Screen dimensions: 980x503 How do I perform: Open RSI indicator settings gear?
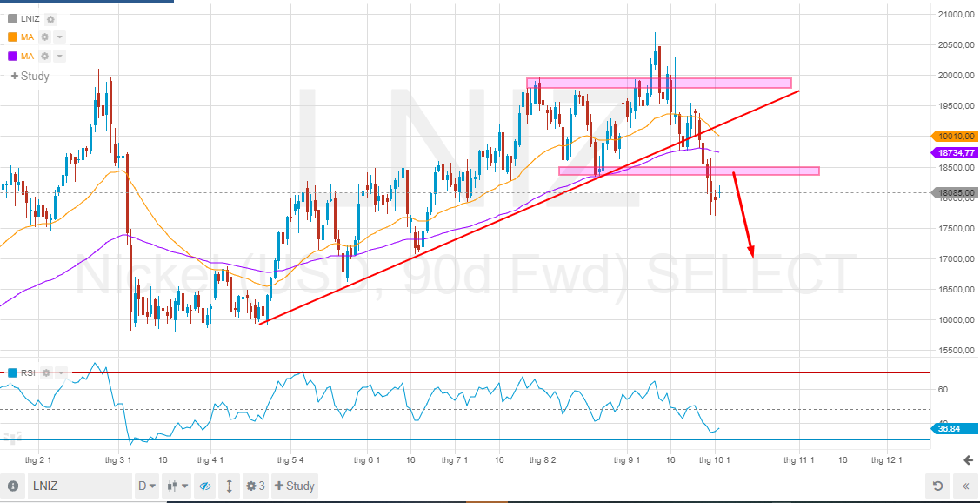[x=46, y=372]
